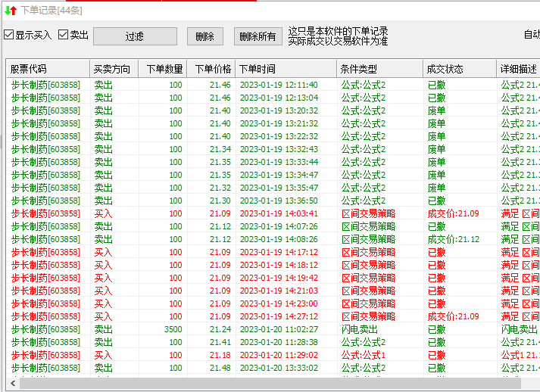Uncheck the 卖出 checkbox
The image size is (540, 392).
[x=64, y=35]
